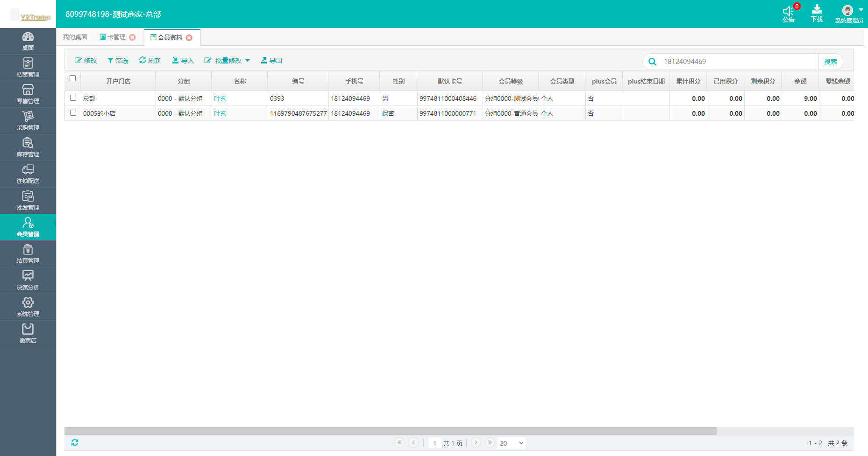868x456 pixels.
Task: Open the 系统管理员 user menu
Action: (x=849, y=14)
